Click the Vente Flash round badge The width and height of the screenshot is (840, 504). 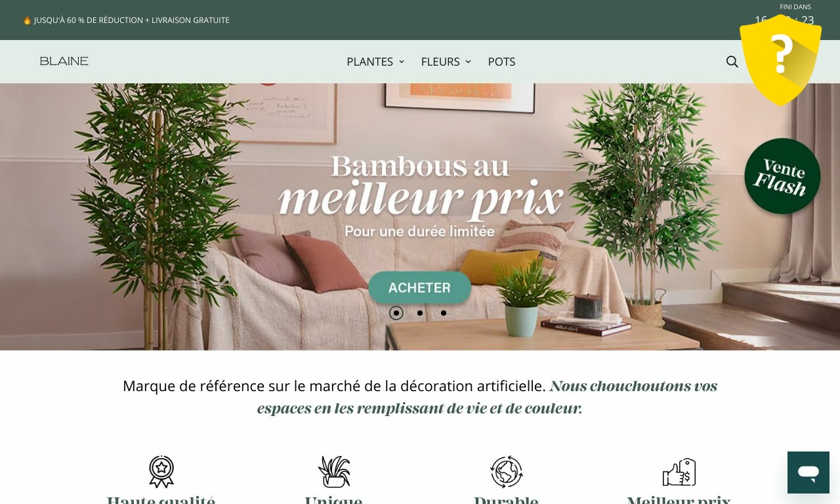tap(782, 176)
